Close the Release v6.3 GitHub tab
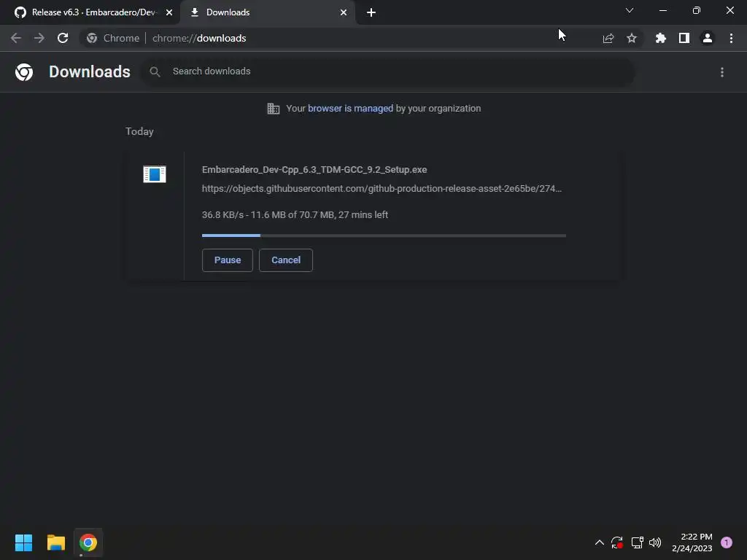The width and height of the screenshot is (747, 560). (x=169, y=12)
